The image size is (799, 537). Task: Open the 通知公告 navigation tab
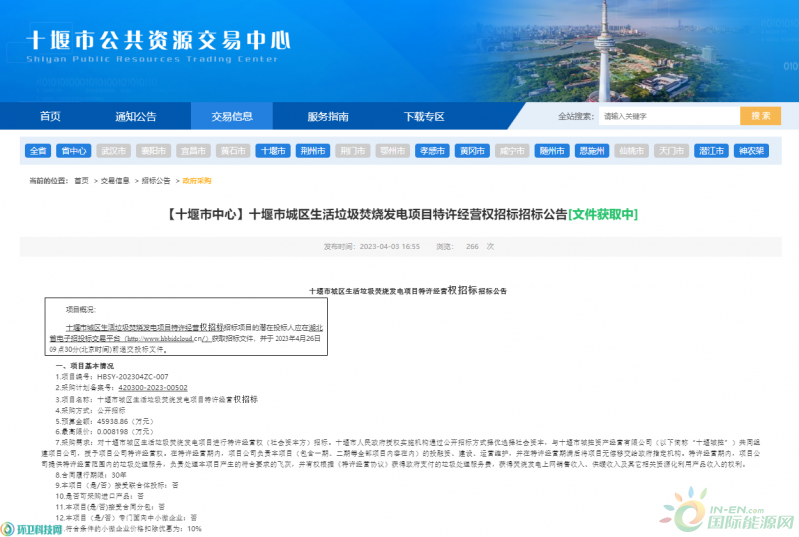(x=136, y=116)
